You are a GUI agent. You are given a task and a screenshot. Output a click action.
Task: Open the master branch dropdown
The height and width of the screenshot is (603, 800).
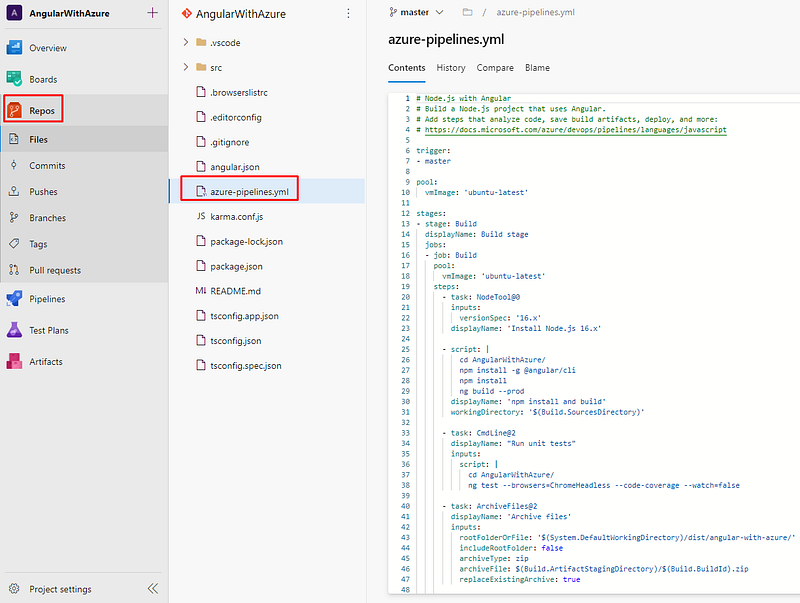tap(416, 12)
